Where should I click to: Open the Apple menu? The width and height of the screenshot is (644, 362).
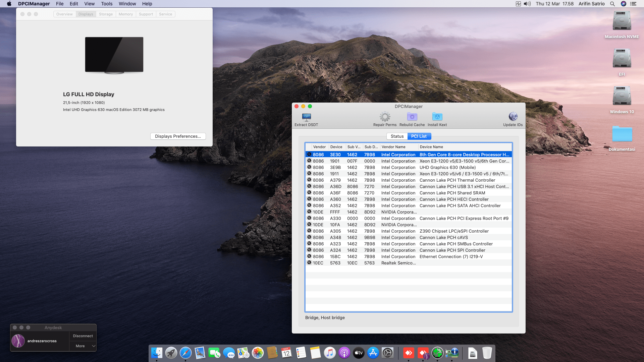coord(9,4)
